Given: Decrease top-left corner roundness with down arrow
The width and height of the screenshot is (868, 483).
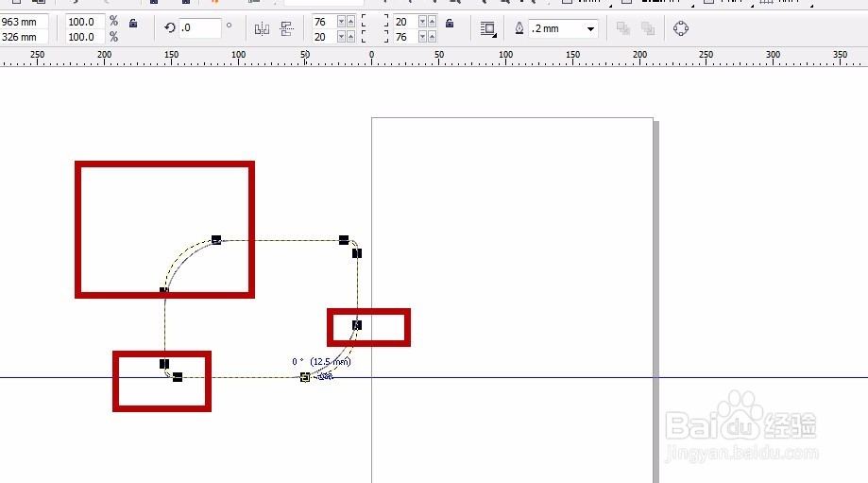Looking at the screenshot, I should (x=341, y=22).
